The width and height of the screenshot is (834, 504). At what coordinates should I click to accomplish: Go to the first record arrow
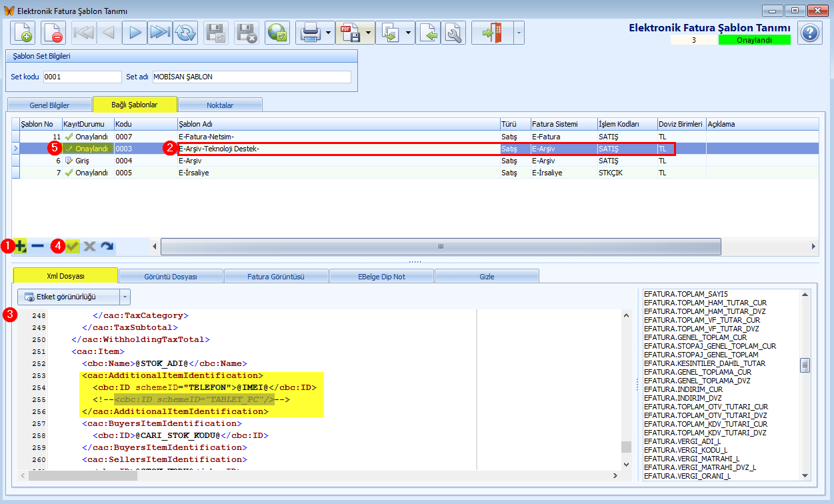click(84, 33)
